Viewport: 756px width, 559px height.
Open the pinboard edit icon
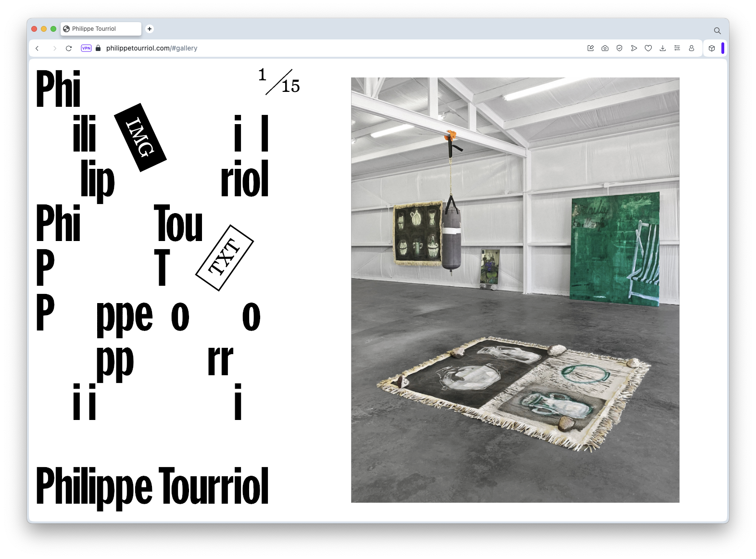point(591,48)
